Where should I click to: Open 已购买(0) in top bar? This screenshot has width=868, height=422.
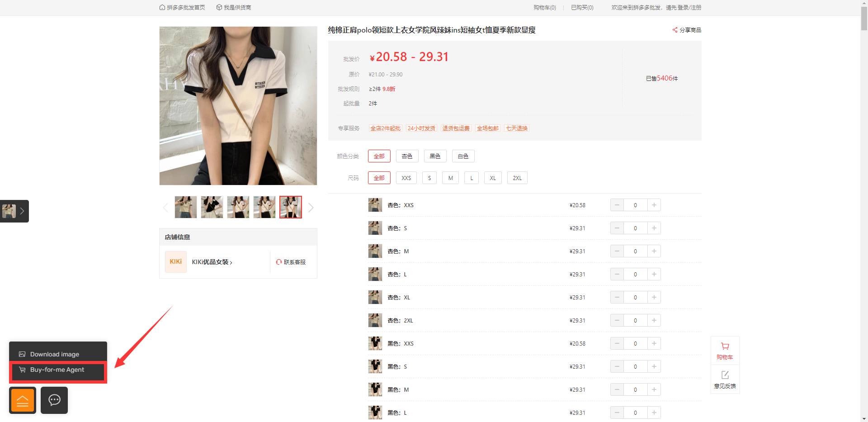582,7
